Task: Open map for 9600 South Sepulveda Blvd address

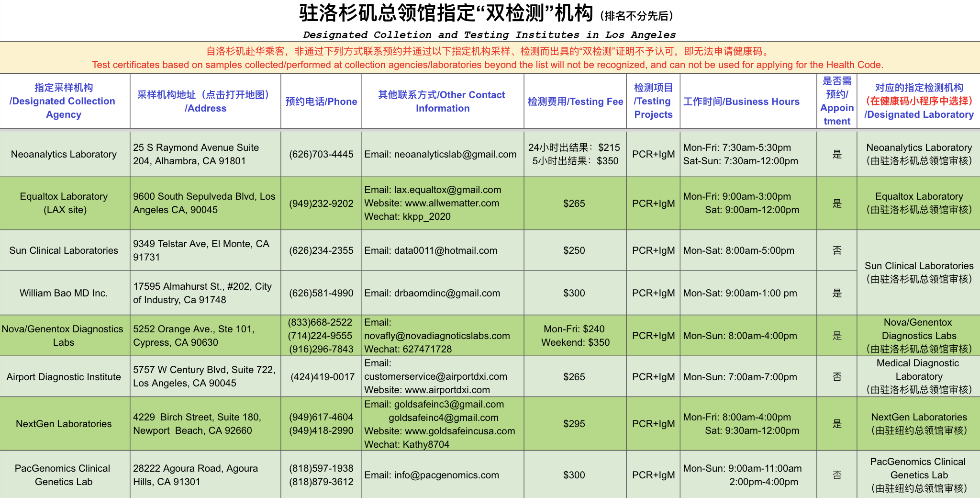Action: tap(204, 203)
